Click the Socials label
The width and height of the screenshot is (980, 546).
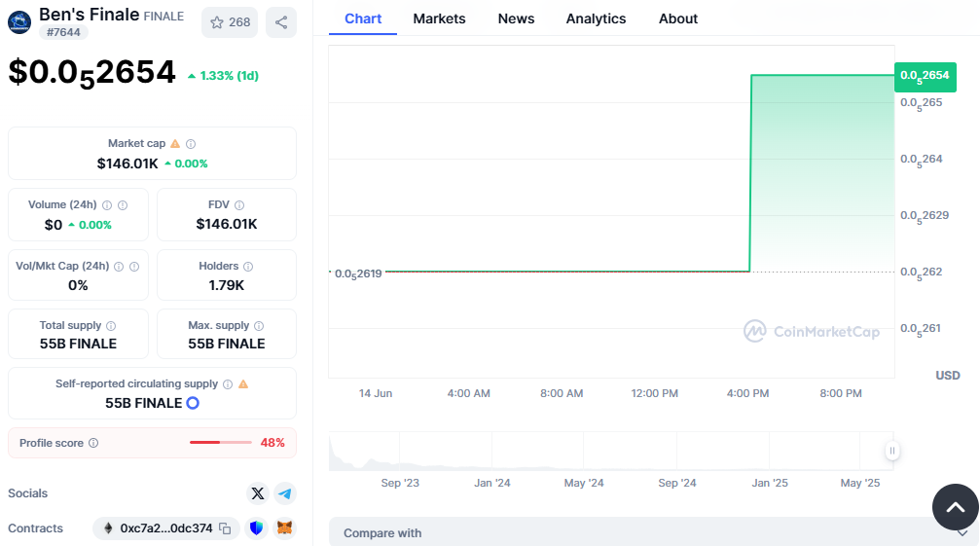tap(27, 493)
